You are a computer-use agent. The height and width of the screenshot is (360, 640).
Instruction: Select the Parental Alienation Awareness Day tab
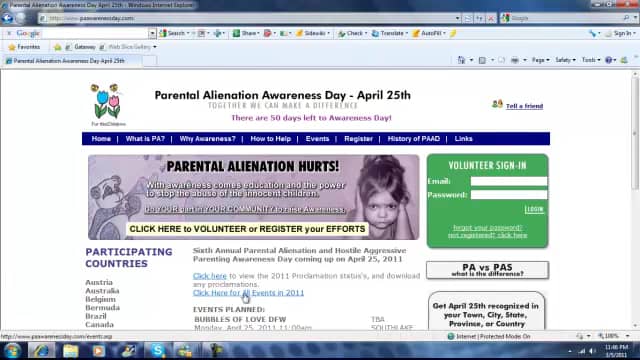tap(72, 61)
